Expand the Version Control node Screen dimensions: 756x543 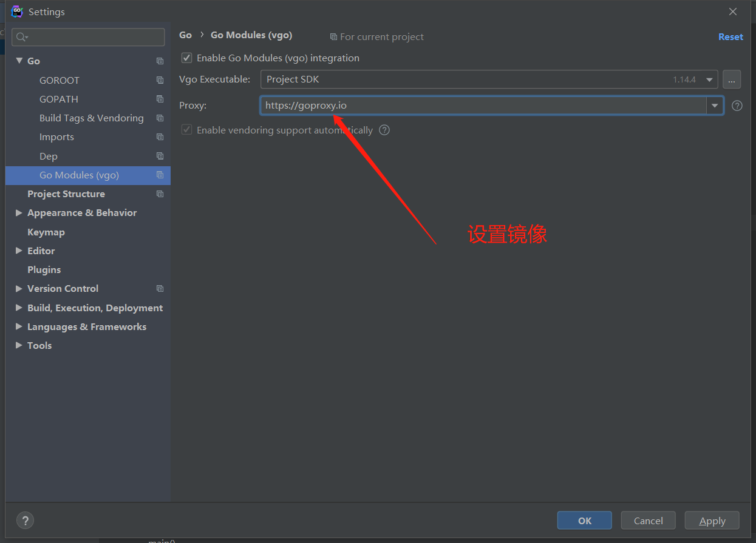coord(19,289)
